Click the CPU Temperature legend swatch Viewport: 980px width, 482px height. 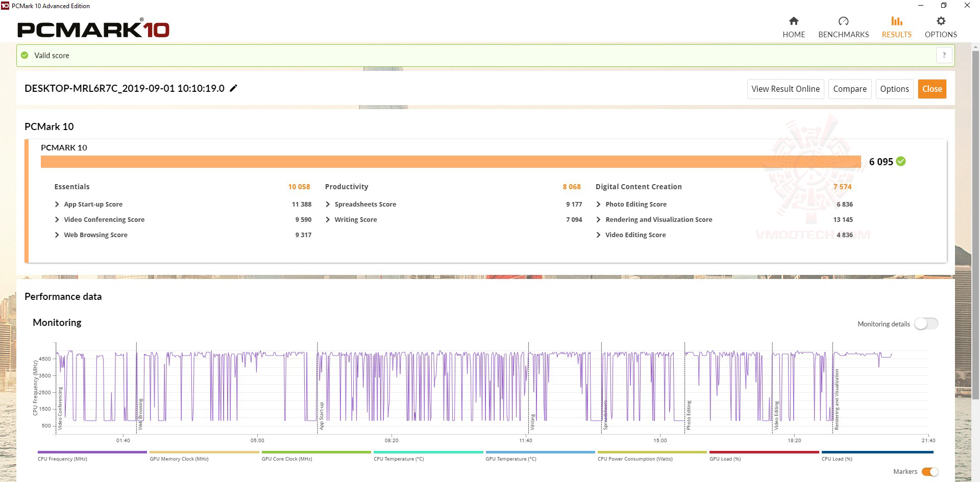pyautogui.click(x=428, y=452)
